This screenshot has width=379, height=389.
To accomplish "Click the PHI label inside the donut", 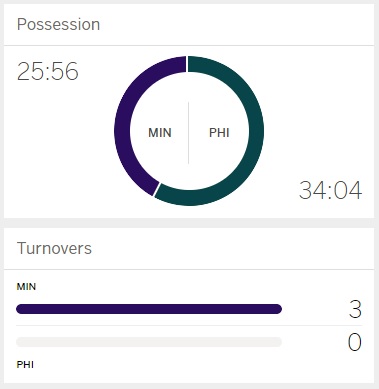I will (x=219, y=133).
